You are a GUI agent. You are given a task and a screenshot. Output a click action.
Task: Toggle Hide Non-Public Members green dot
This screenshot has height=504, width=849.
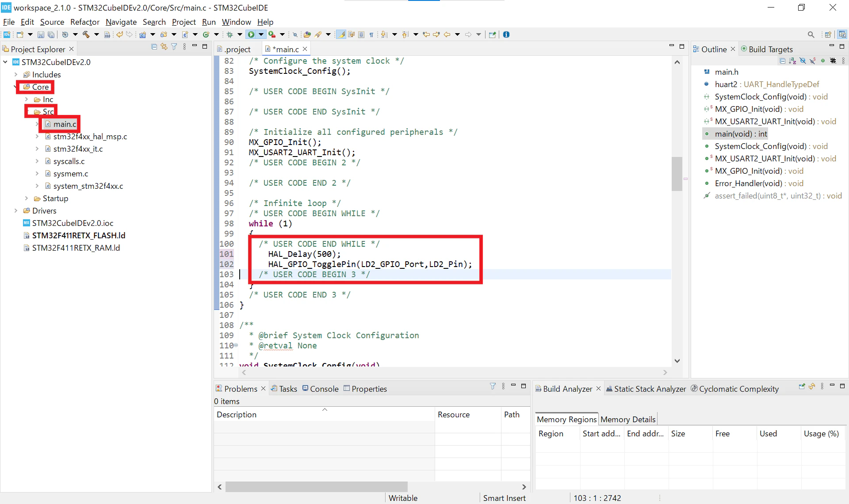(823, 61)
